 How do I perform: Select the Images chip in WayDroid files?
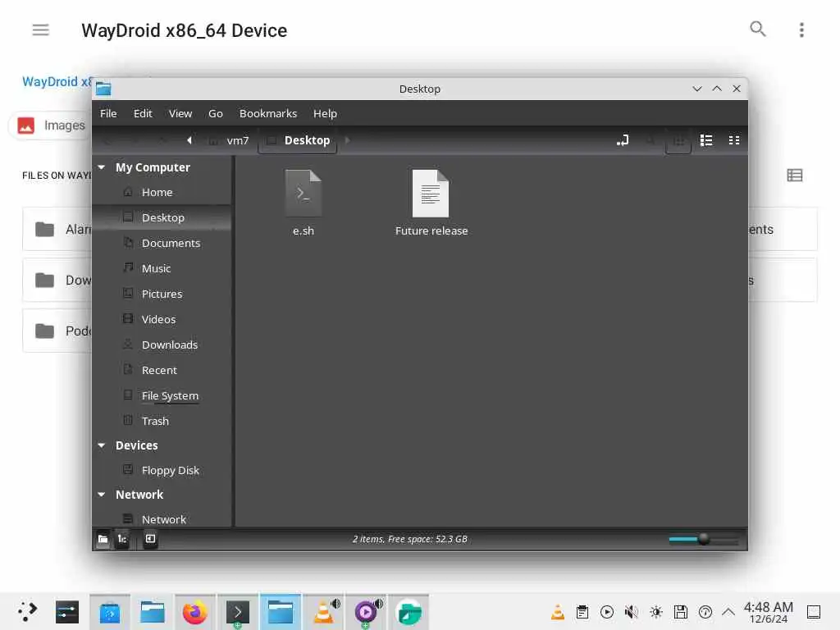coord(51,126)
